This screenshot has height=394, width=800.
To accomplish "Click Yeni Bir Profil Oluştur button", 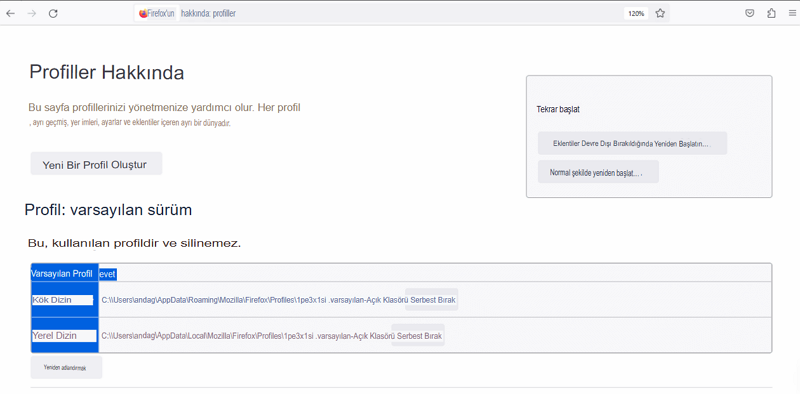I will (96, 164).
